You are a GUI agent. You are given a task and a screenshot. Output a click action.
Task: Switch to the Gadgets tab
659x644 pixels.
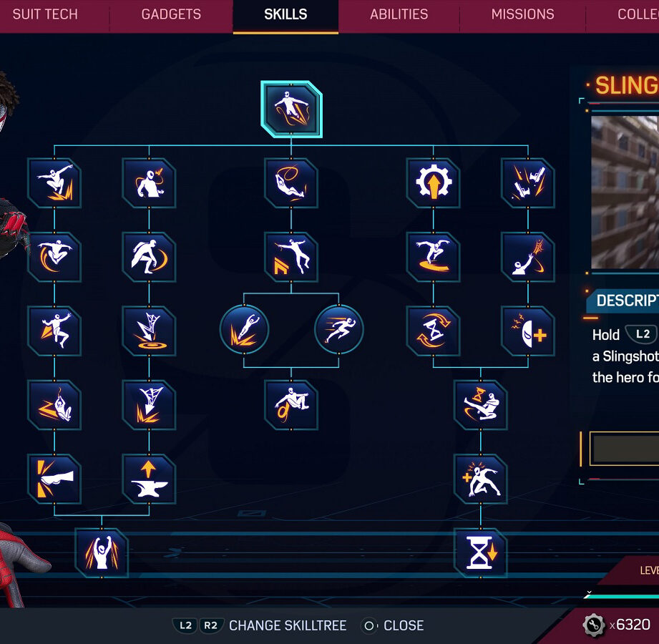click(171, 14)
